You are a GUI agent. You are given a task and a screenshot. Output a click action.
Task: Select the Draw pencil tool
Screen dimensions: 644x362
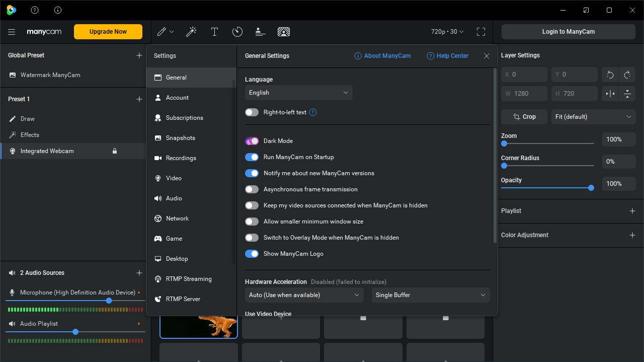[162, 32]
